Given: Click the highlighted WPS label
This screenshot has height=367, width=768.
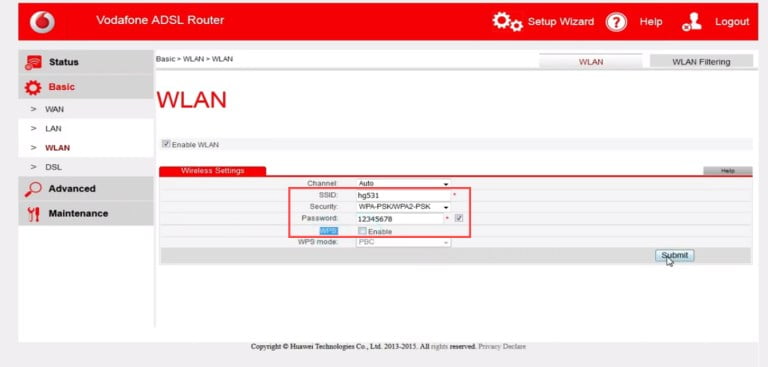Looking at the screenshot, I should [329, 231].
